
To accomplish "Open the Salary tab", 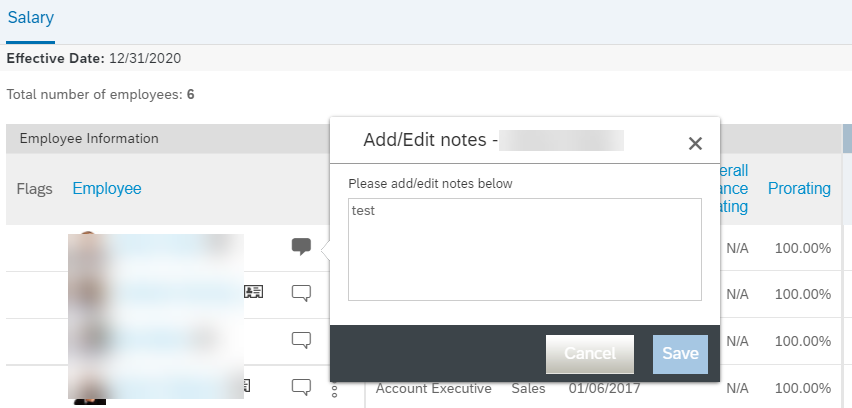I will click(30, 17).
